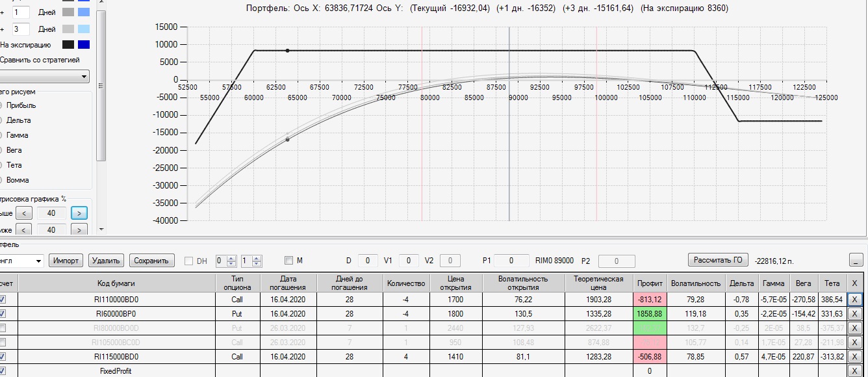Click the profit cell showing -506,88

650,357
